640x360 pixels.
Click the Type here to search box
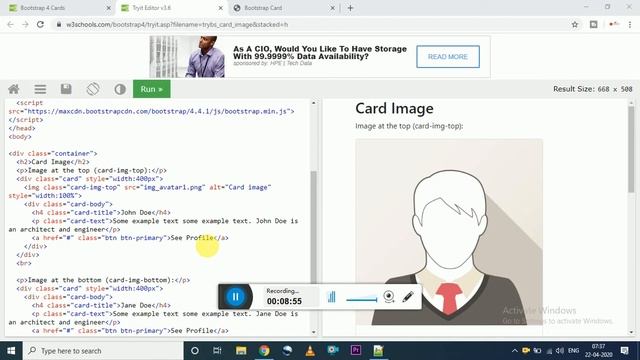(103, 351)
